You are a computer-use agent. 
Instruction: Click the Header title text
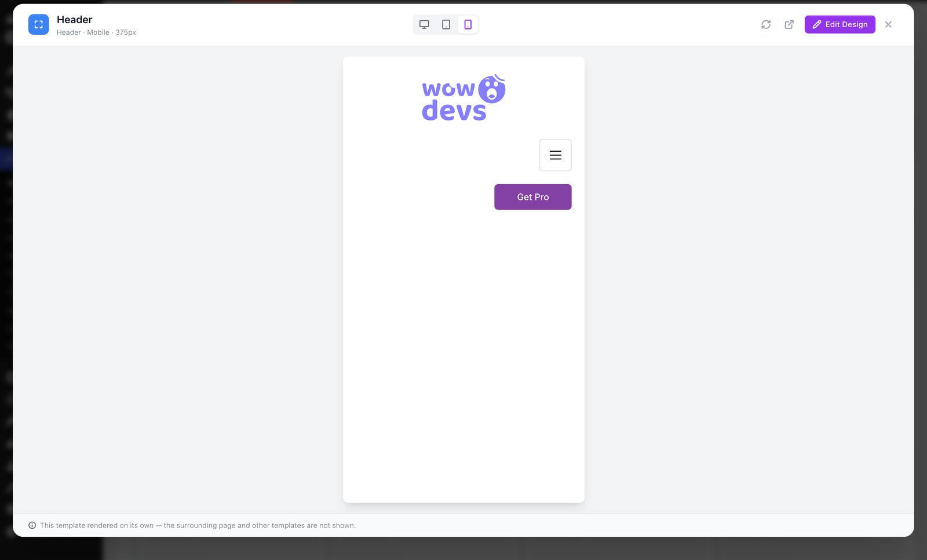click(x=75, y=20)
